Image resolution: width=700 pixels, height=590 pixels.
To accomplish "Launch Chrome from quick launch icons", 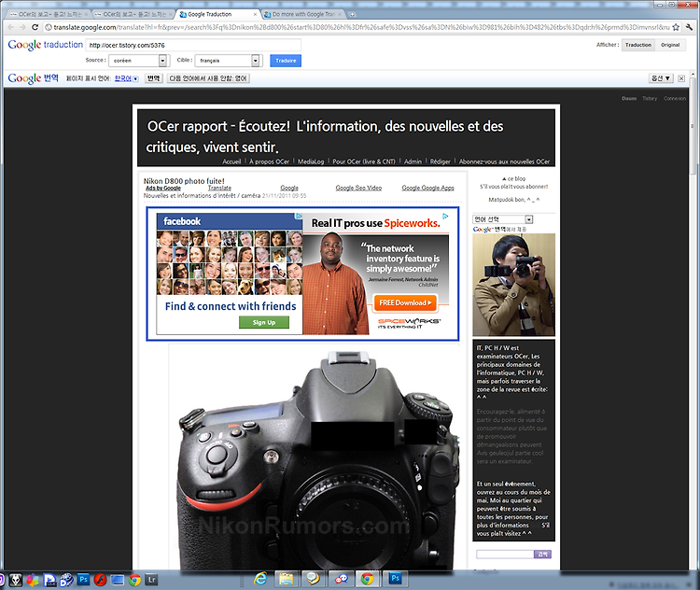I will pos(134,580).
